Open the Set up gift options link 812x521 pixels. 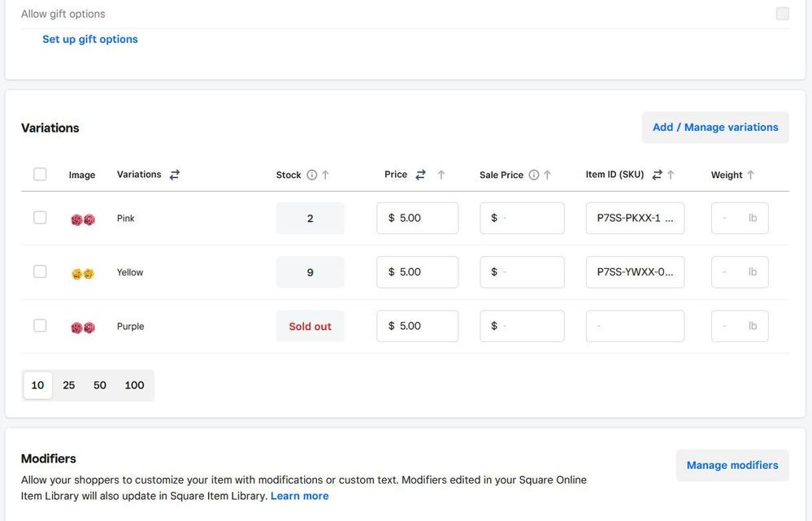90,39
